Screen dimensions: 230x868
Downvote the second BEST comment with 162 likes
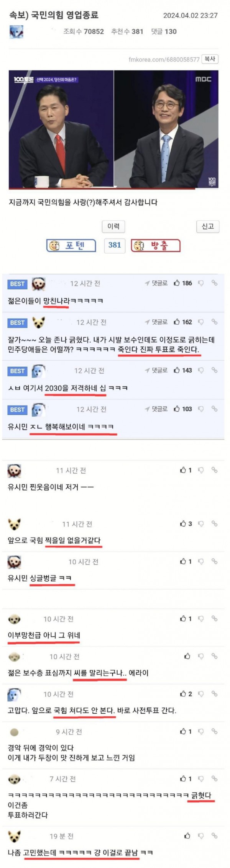tap(200, 322)
